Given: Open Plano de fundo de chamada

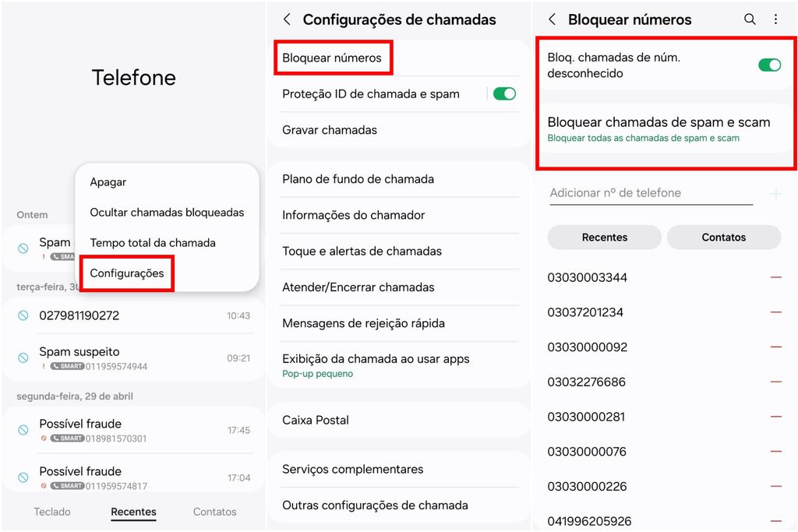Looking at the screenshot, I should pos(399,179).
